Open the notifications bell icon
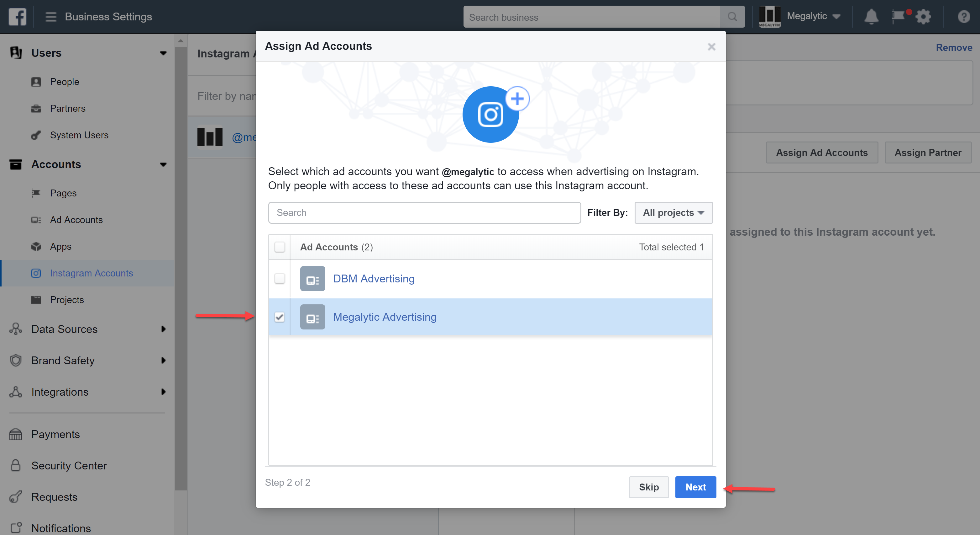 pos(871,17)
